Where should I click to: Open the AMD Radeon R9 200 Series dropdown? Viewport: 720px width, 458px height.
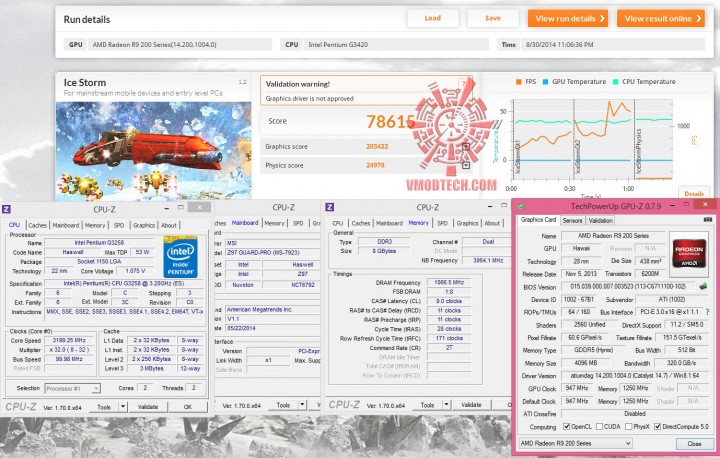pos(575,443)
